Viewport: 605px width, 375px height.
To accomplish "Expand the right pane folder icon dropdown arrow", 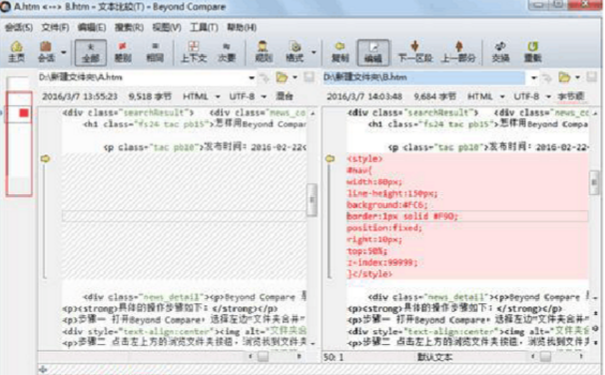I will (578, 78).
